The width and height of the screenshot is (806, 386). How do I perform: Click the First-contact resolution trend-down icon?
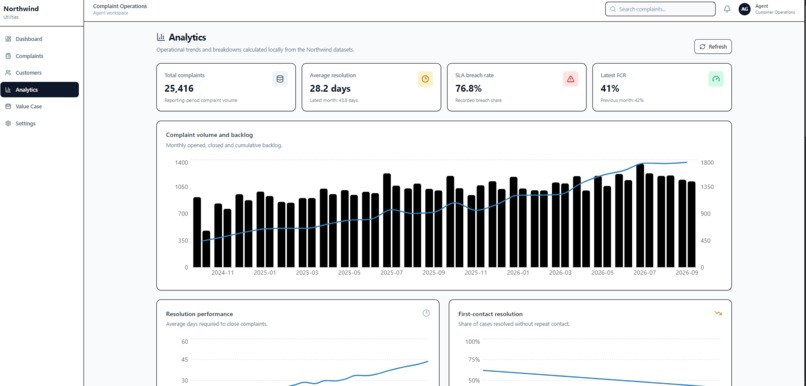pos(718,313)
